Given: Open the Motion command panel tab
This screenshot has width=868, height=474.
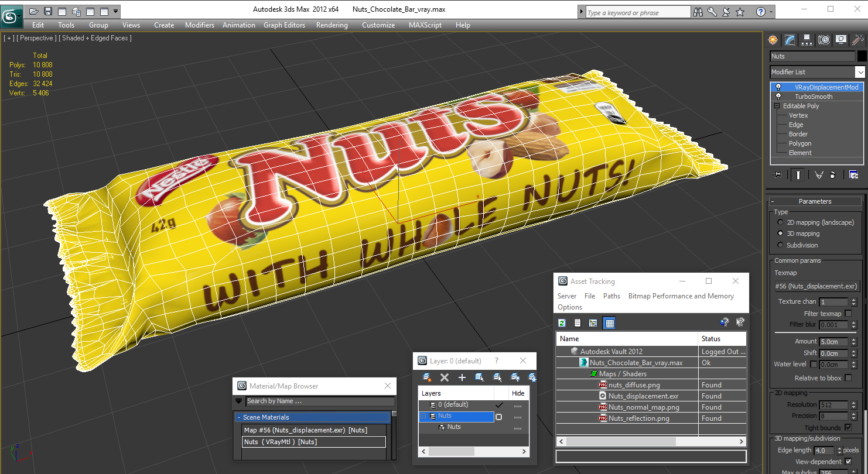Looking at the screenshot, I should point(824,40).
